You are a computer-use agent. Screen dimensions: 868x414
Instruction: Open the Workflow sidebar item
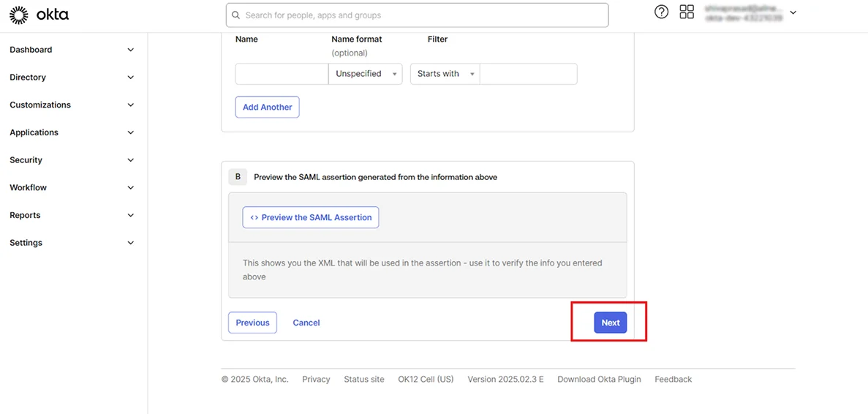[29, 188]
